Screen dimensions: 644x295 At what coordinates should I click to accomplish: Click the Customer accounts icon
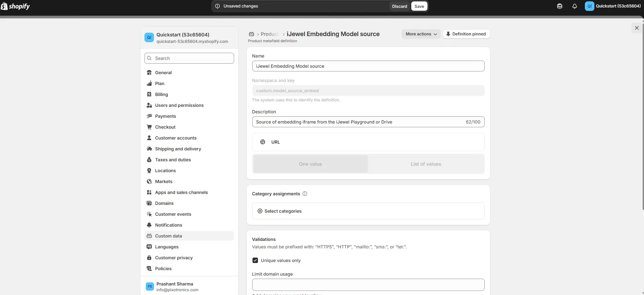[x=149, y=138]
